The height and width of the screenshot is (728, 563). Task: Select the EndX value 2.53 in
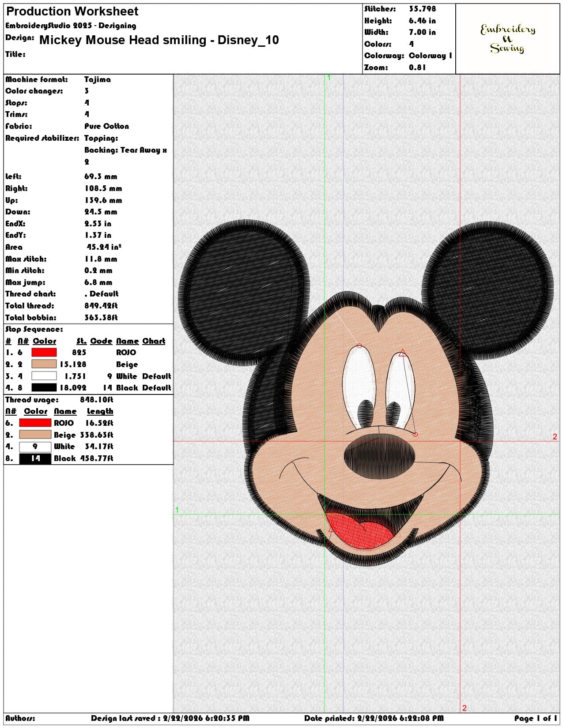[x=98, y=224]
